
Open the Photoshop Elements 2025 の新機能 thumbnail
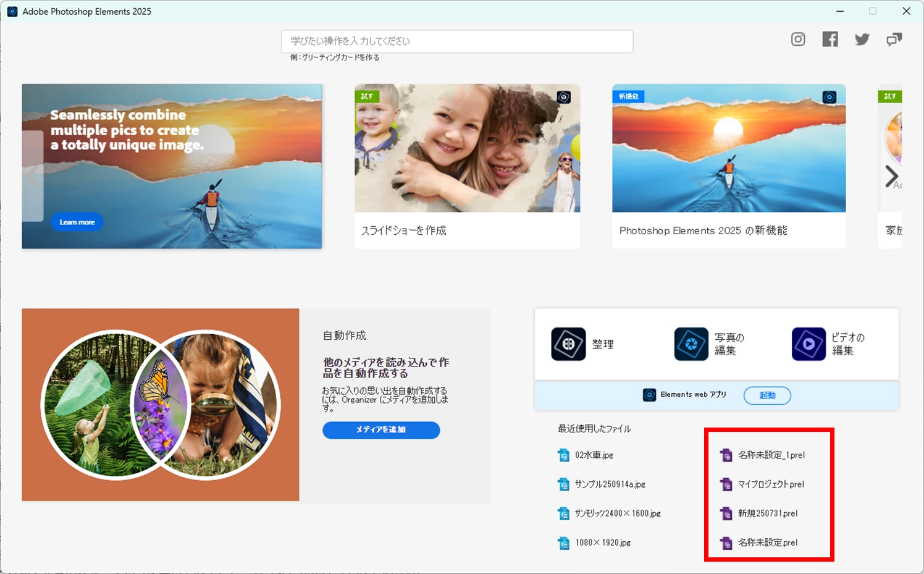tap(729, 148)
